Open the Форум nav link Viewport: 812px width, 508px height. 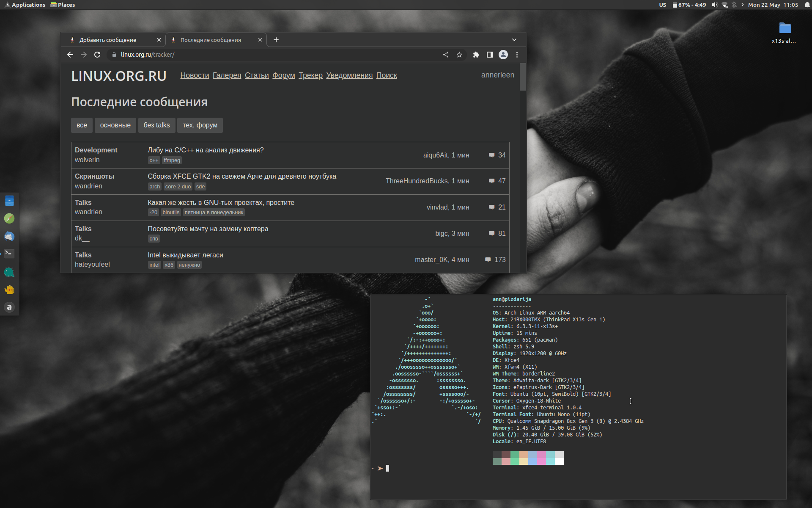coord(284,75)
